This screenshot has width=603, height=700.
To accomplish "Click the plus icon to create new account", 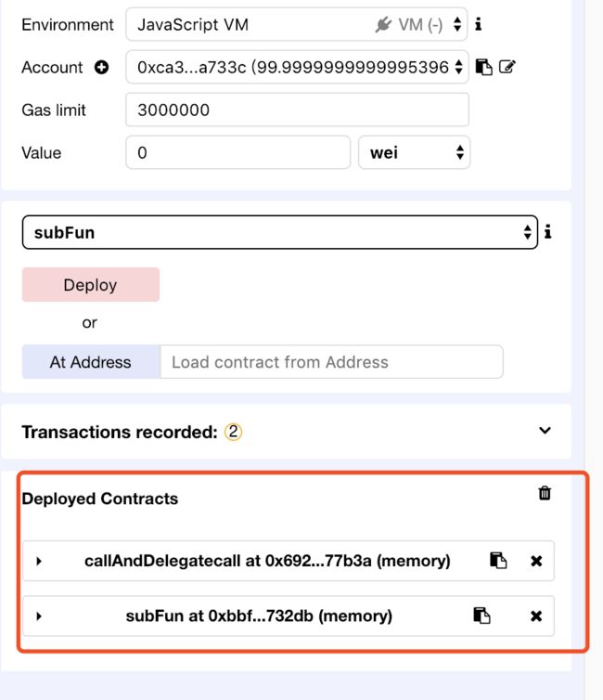I will click(102, 68).
